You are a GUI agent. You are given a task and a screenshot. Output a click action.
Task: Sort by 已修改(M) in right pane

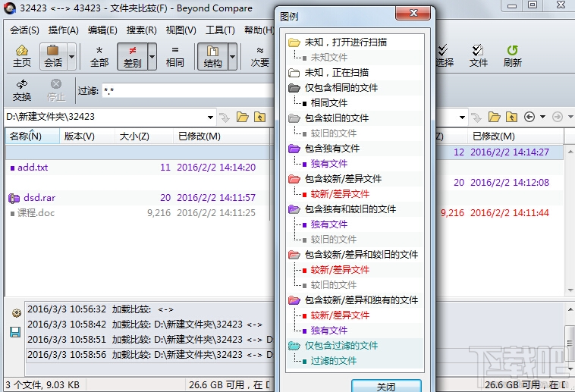point(516,136)
